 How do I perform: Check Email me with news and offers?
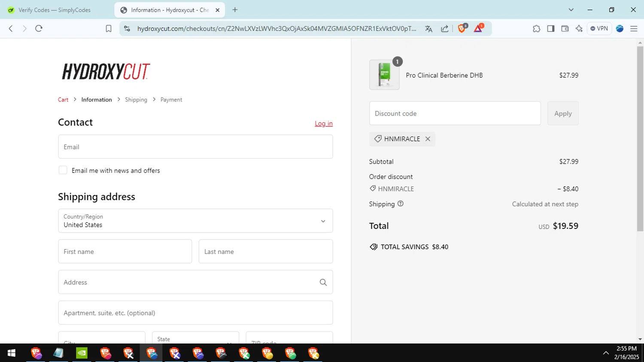(x=63, y=170)
